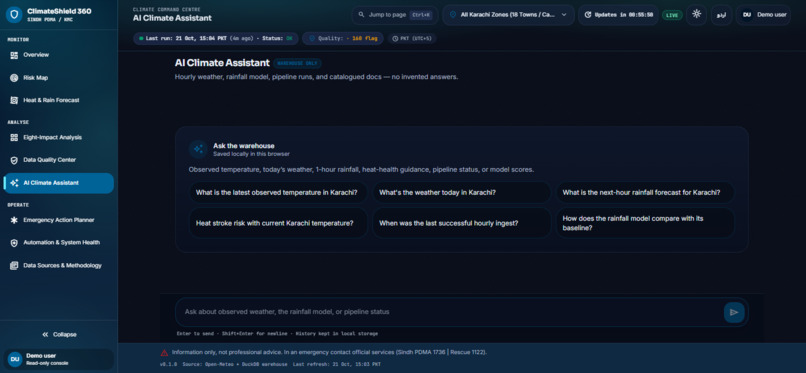Click the "no invented answers" description line
The height and width of the screenshot is (373, 806).
[316, 77]
